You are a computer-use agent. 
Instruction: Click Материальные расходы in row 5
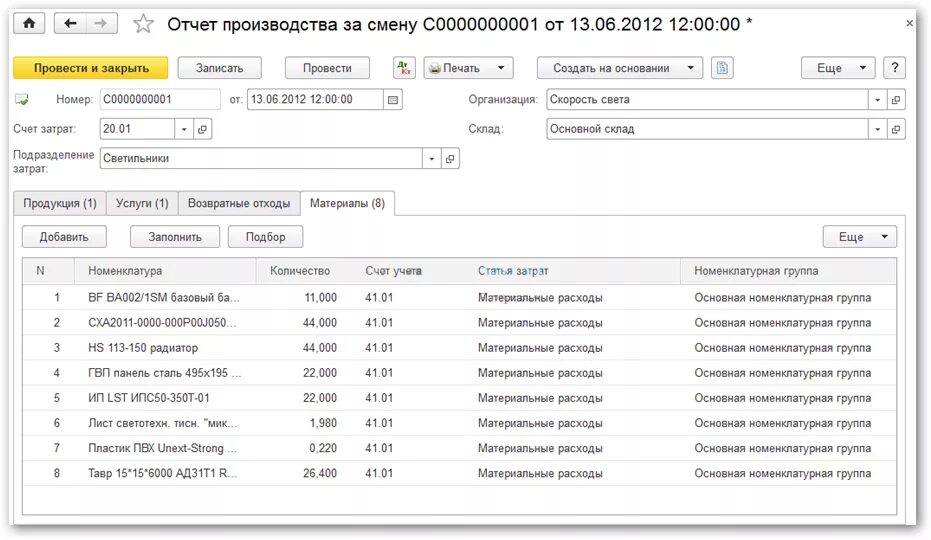[x=540, y=398]
